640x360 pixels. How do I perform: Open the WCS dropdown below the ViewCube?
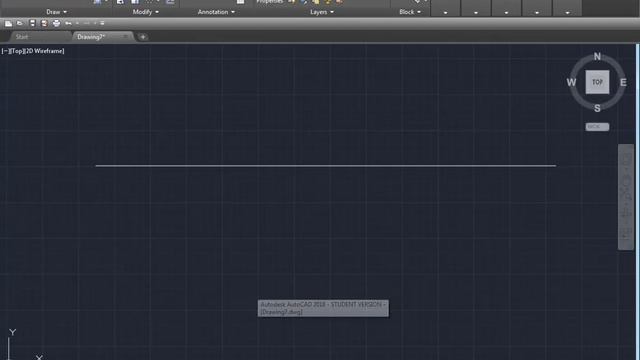coord(597,127)
